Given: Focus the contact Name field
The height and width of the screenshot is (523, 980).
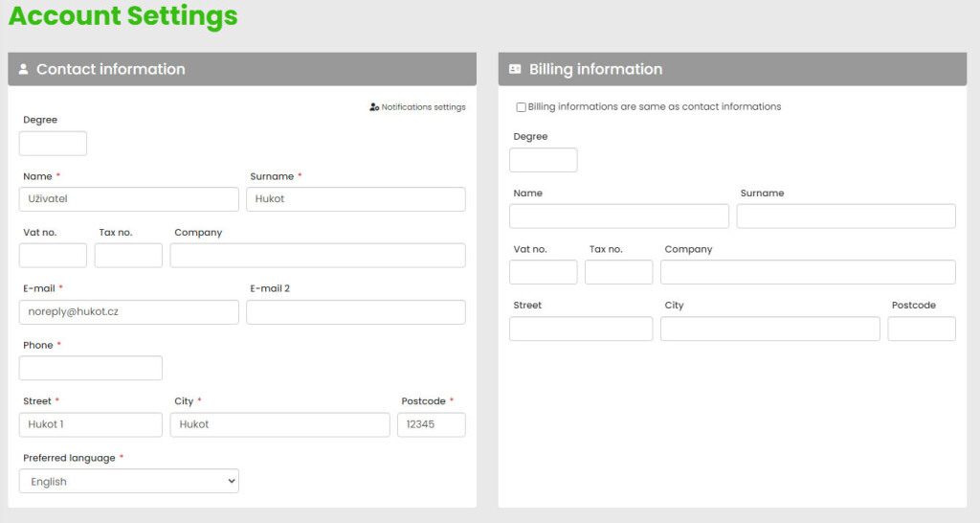Looking at the screenshot, I should [128, 199].
